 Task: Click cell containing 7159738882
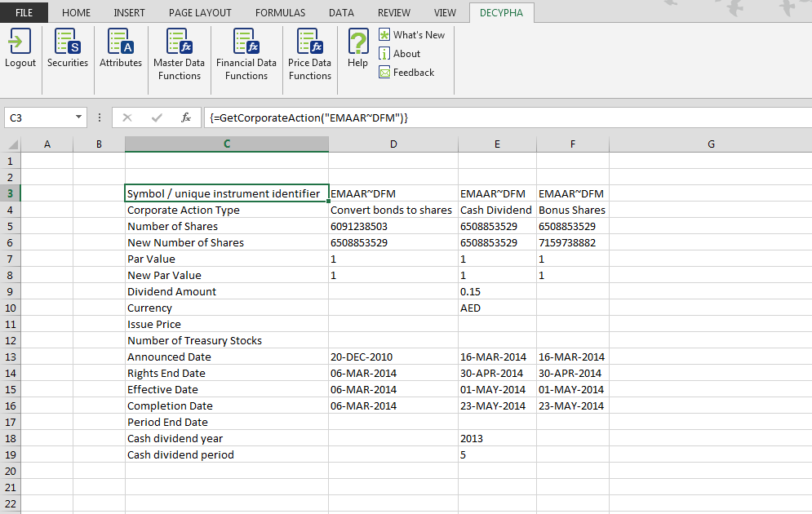[573, 243]
